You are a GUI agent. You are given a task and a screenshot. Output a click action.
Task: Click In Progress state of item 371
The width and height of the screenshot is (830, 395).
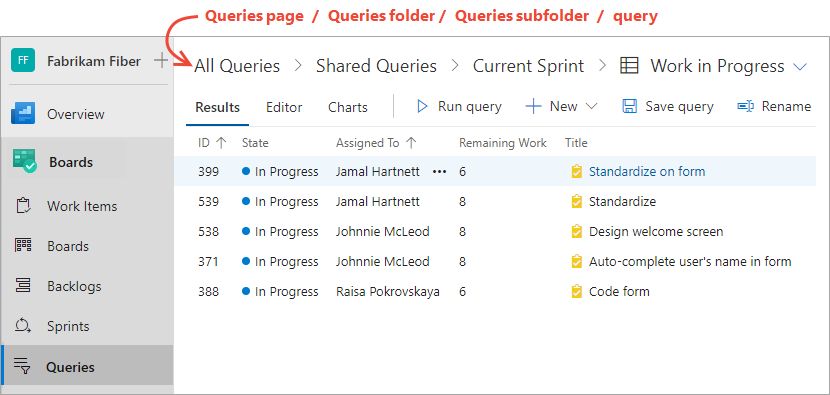(280, 262)
